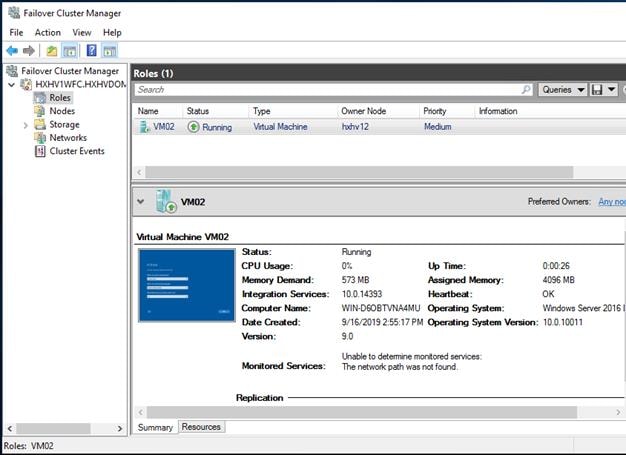Screen dimensions: 626x455
Task: Open the Queries dropdown
Action: pyautogui.click(x=563, y=89)
